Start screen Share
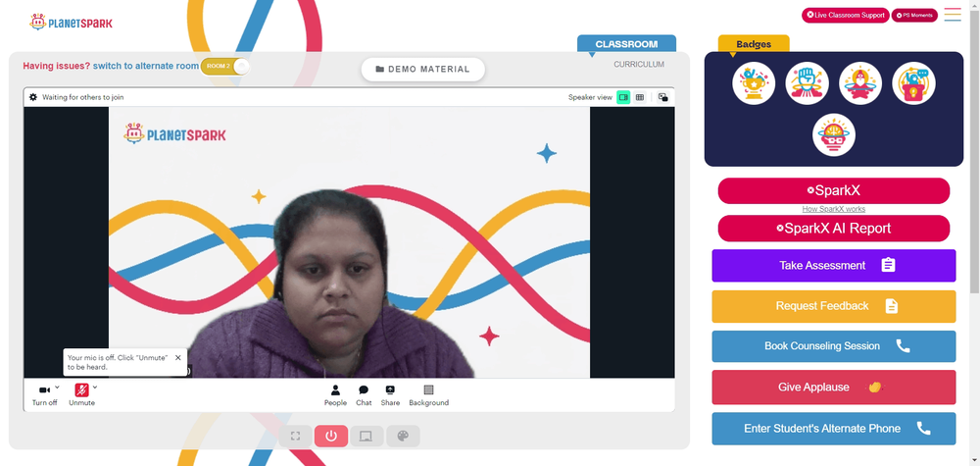This screenshot has height=466, width=980. [390, 395]
